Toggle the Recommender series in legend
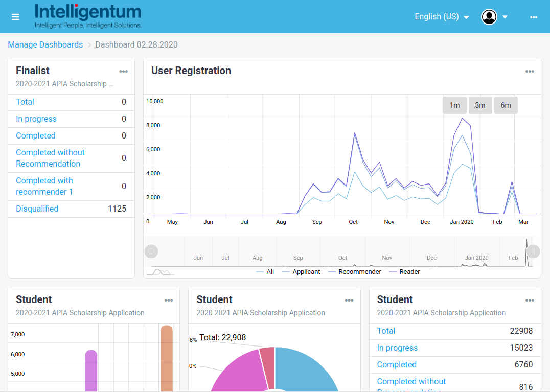Image resolution: width=550 pixels, height=392 pixels. click(x=355, y=272)
